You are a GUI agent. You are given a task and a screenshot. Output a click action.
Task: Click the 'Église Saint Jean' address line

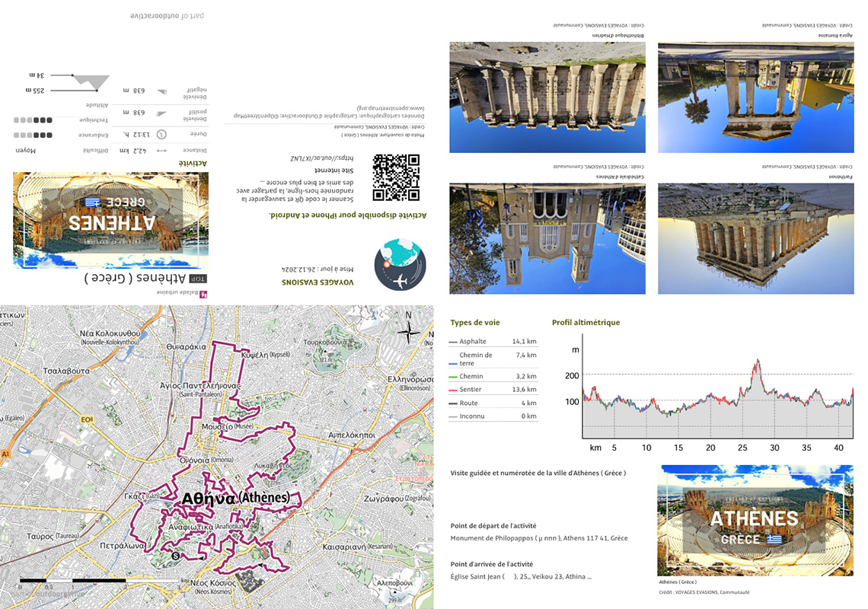point(521,577)
